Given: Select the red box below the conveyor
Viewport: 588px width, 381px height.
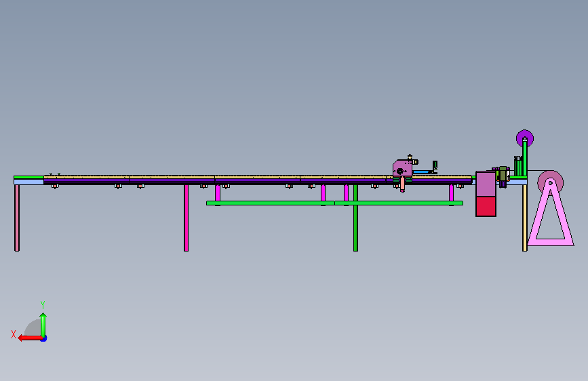Looking at the screenshot, I should [486, 206].
